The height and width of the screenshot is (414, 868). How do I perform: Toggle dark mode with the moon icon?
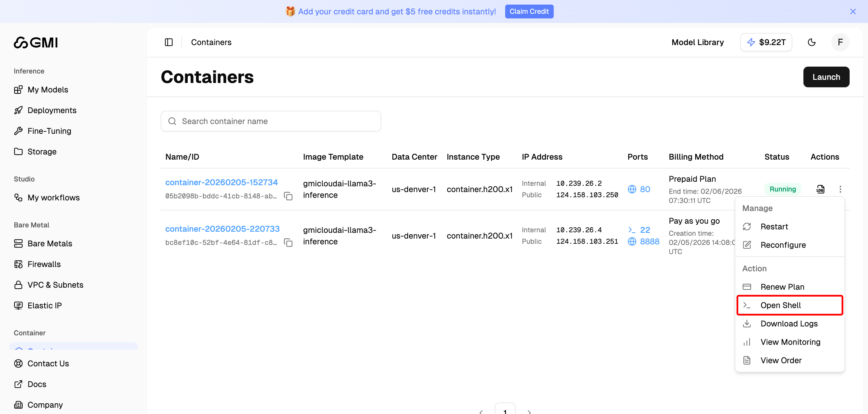point(812,42)
